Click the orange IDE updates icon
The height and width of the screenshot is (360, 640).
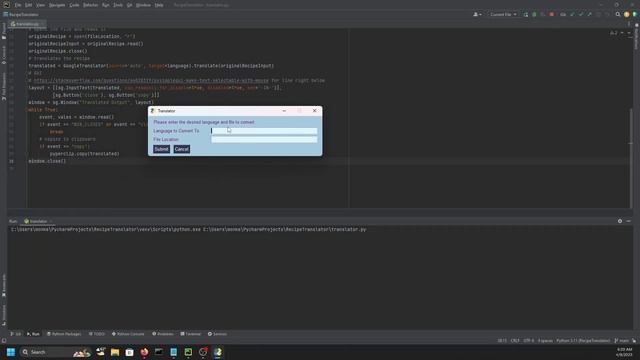(627, 14)
